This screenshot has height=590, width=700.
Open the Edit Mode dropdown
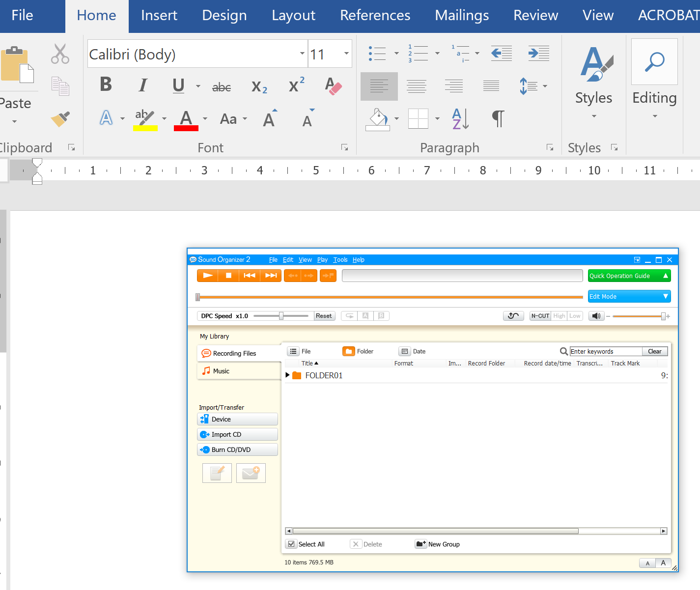click(629, 296)
